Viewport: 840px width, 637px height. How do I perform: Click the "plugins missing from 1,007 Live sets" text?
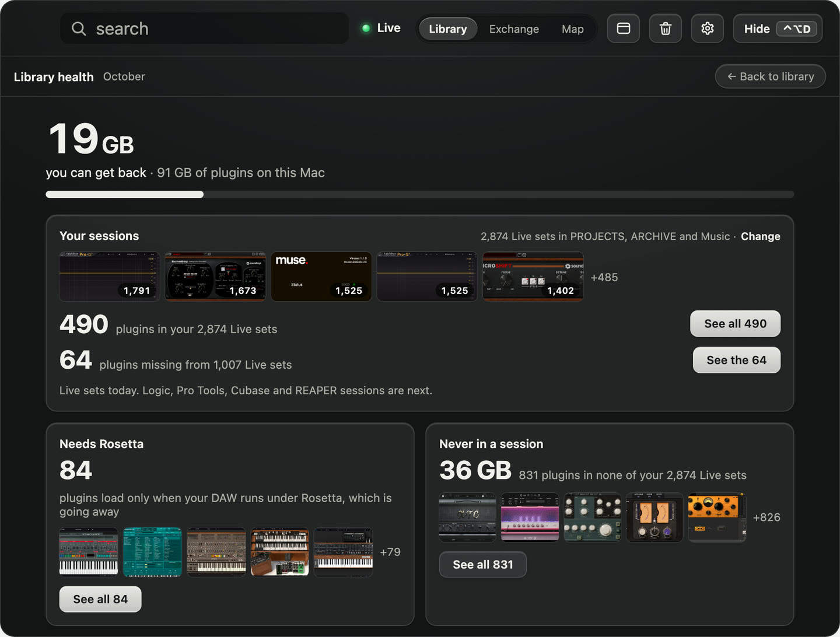[x=195, y=365]
